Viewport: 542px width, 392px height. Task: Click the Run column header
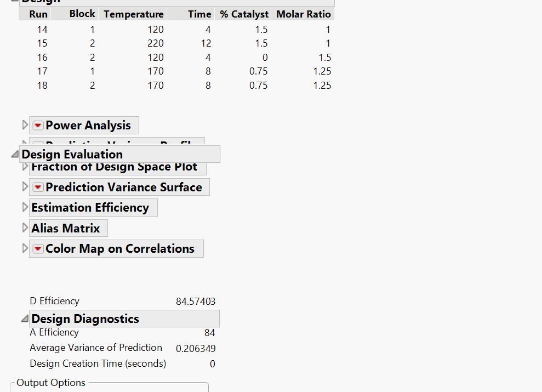click(x=38, y=14)
